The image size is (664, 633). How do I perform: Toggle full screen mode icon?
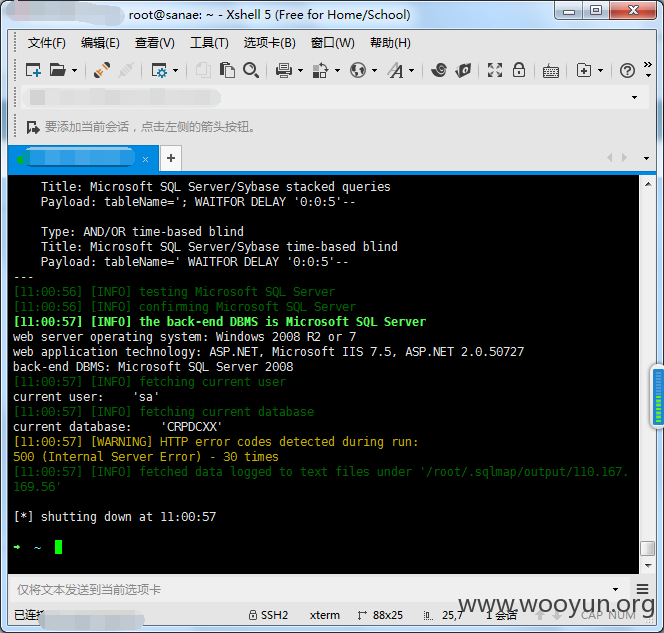pos(495,70)
